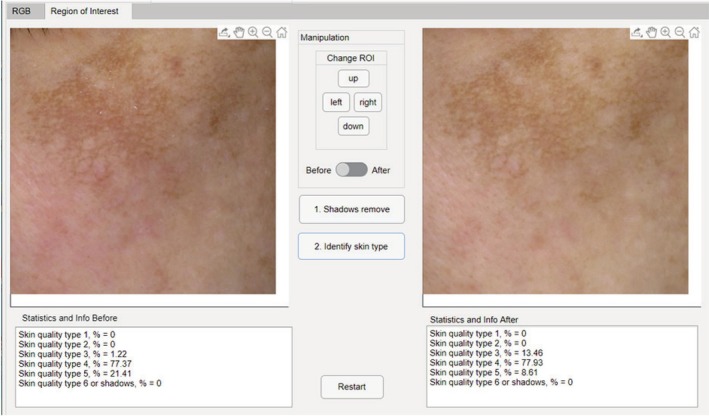The width and height of the screenshot is (709, 416).
Task: Select the pan hand tool above After image
Action: (x=651, y=33)
